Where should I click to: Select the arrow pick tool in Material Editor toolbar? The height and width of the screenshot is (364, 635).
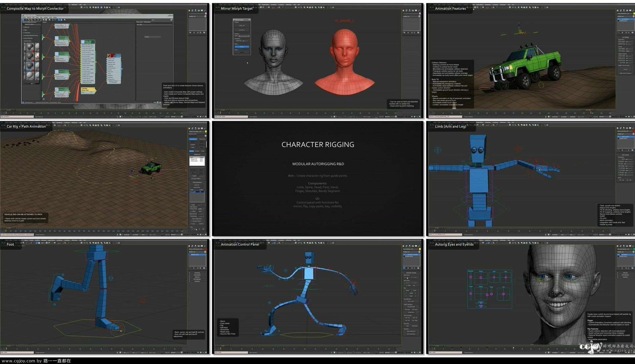23,20
